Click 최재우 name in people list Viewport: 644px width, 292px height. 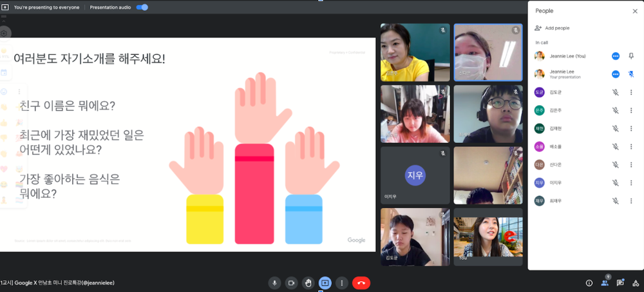click(556, 200)
